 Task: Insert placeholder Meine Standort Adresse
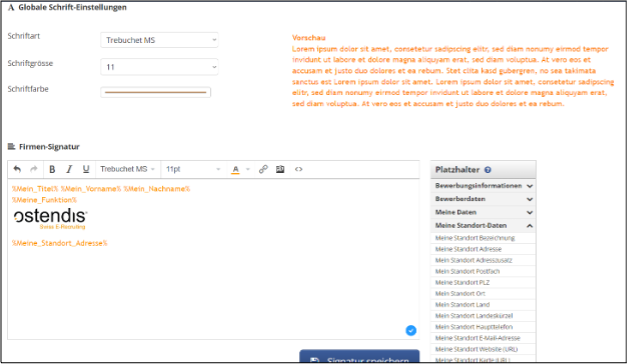(483, 249)
